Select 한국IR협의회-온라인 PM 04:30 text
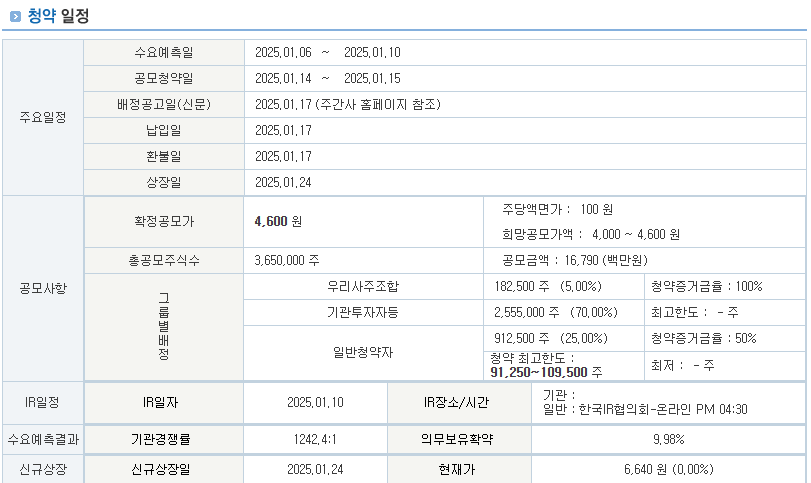 point(663,410)
